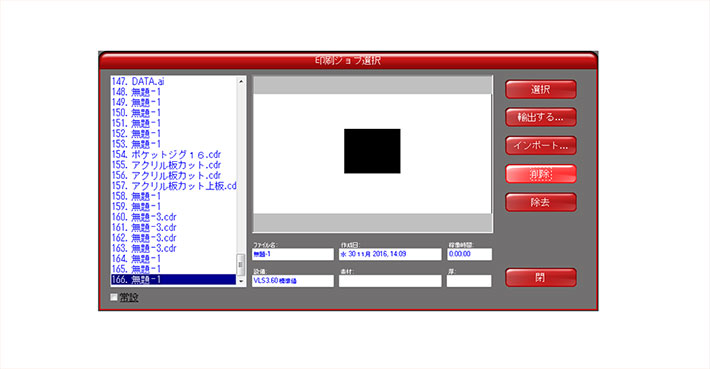Select job 162. 無題-3.cdr
Screen dimensions: 710x369
click(x=174, y=238)
